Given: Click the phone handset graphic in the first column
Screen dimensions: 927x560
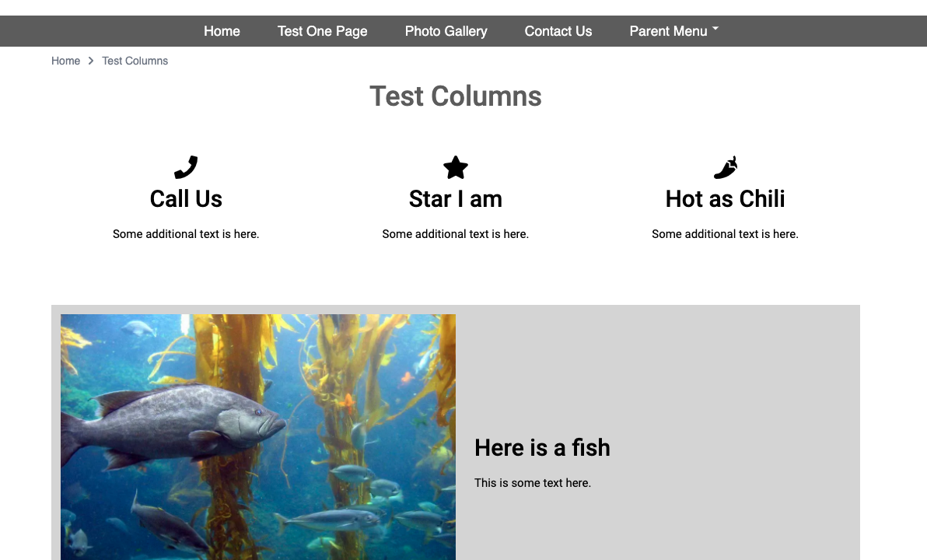Looking at the screenshot, I should 186,167.
